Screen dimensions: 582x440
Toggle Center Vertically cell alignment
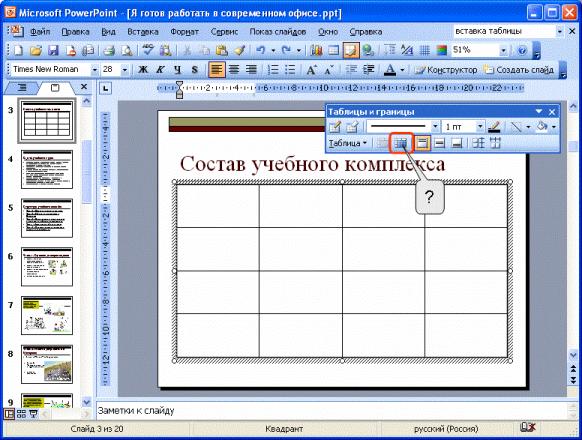tap(439, 143)
